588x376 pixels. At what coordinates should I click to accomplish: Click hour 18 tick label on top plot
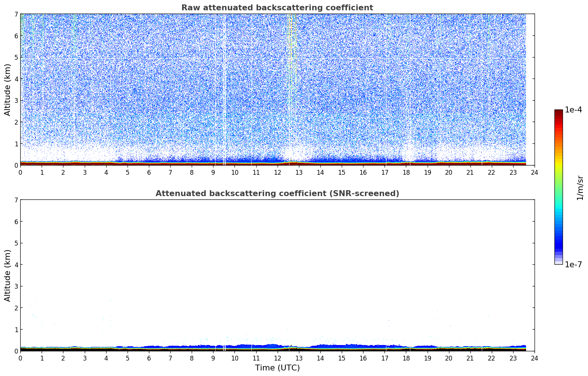406,172
